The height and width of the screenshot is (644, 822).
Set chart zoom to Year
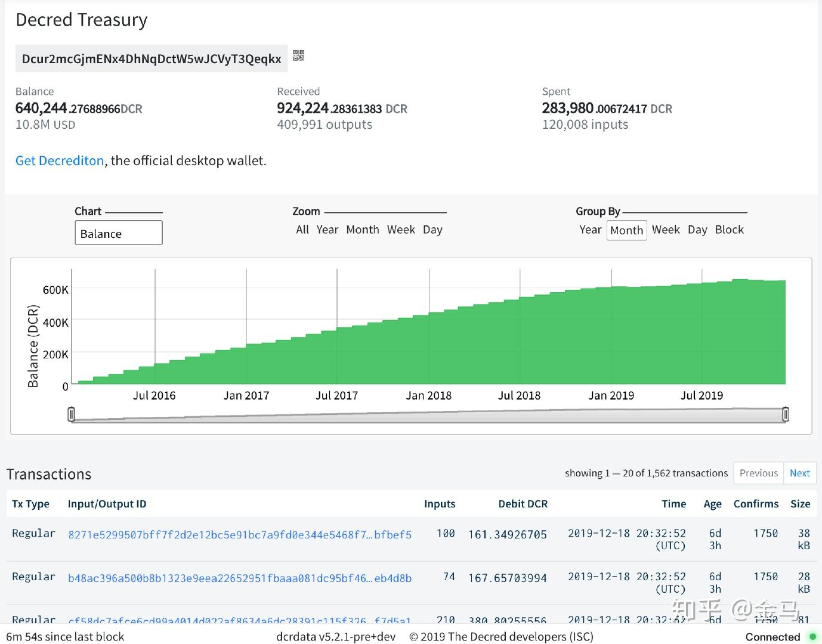(327, 230)
